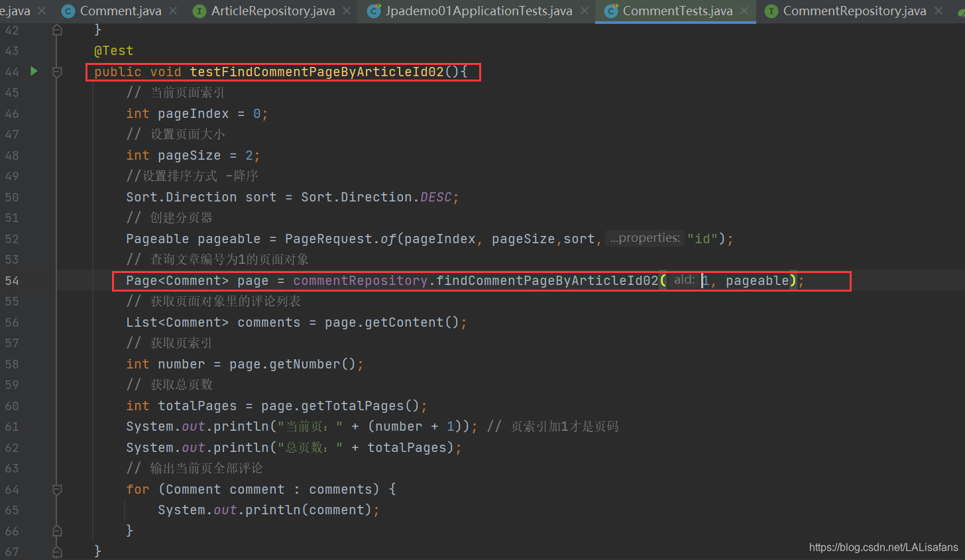The image size is (965, 560).
Task: Click the DESC constant on line 50
Action: (435, 197)
